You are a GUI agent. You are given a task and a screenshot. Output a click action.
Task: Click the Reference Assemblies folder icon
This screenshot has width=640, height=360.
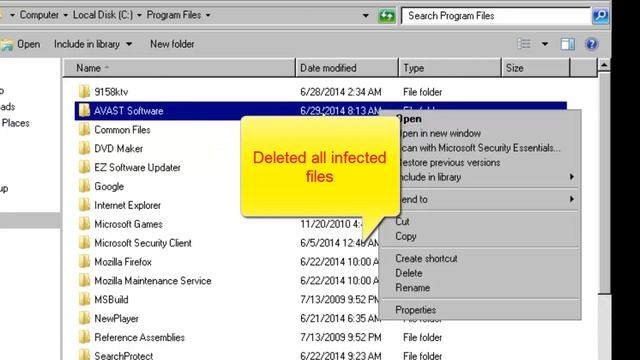point(84,337)
